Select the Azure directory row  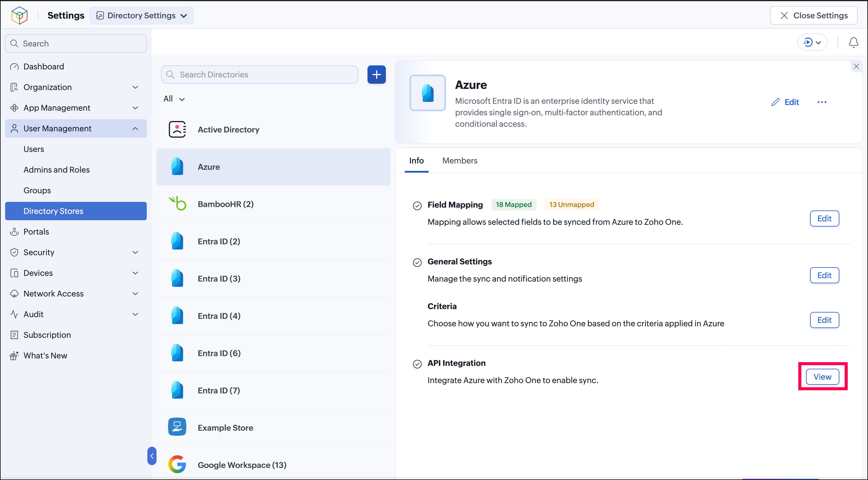point(273,167)
